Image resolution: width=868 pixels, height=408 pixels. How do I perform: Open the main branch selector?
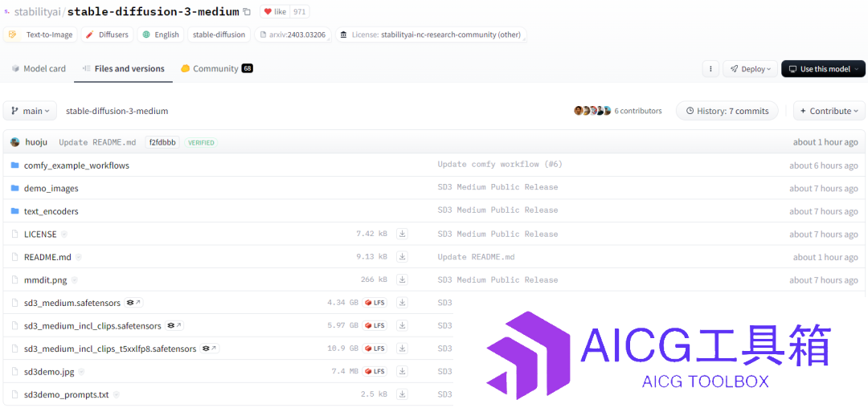coord(30,111)
